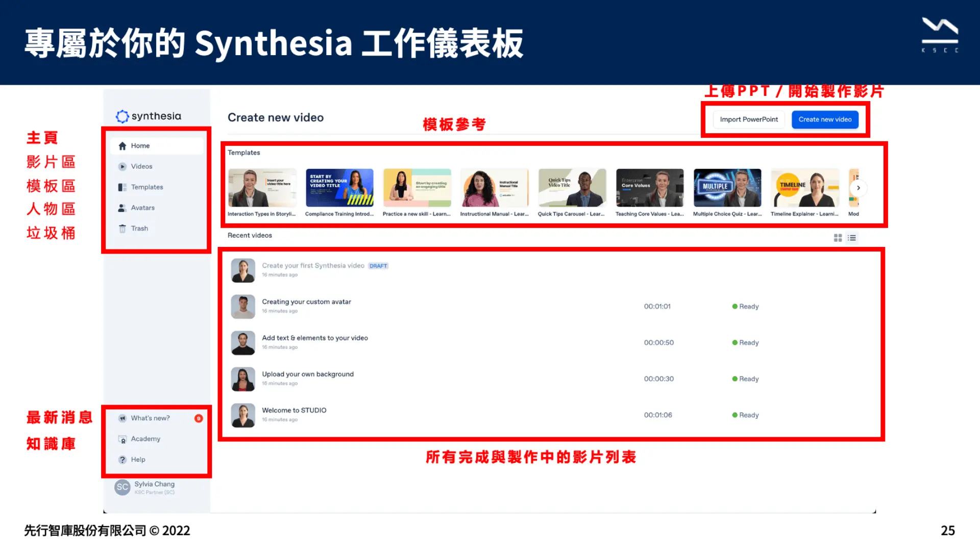Click Import PowerPoint button

pos(749,119)
